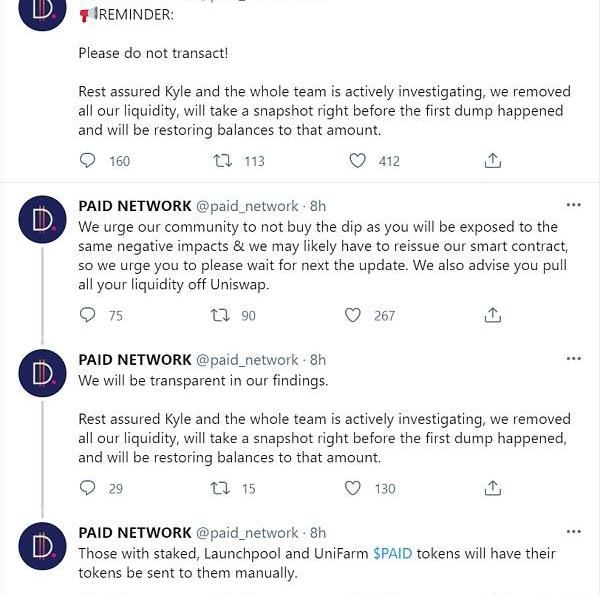The width and height of the screenshot is (600, 595).
Task: Click PAID NETWORK name on the Launchpool tweet
Action: point(135,533)
